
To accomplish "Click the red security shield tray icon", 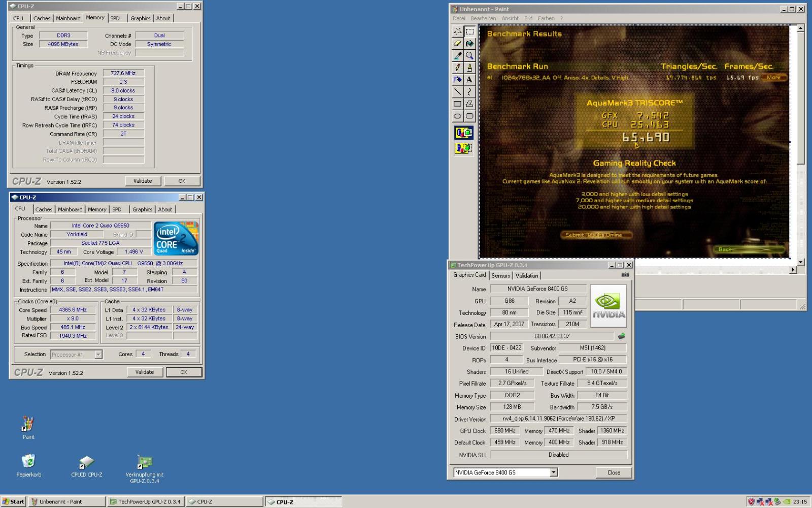I will pyautogui.click(x=751, y=501).
